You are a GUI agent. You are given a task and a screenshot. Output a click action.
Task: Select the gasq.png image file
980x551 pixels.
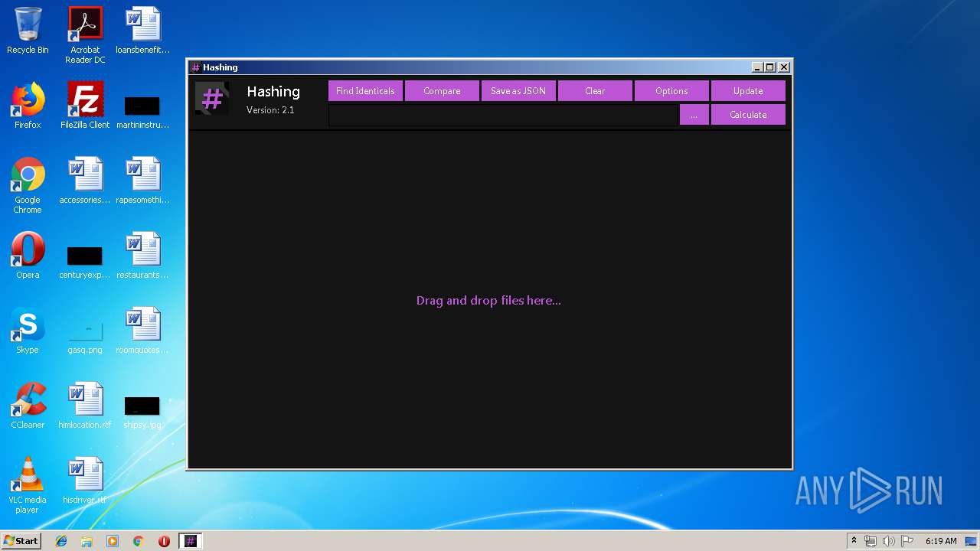point(85,335)
